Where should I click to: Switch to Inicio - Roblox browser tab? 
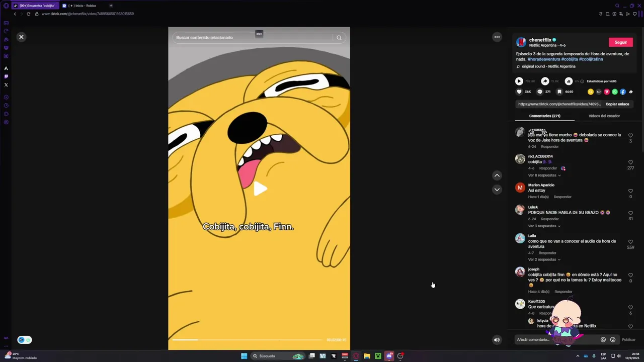coord(83,6)
